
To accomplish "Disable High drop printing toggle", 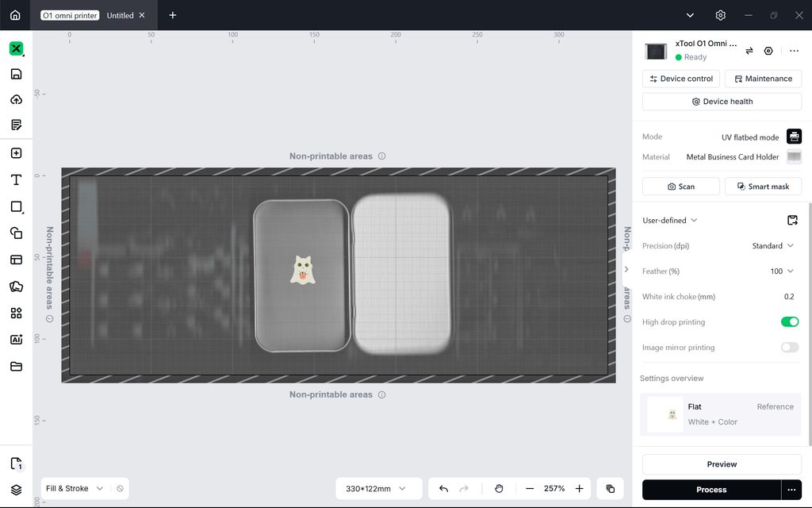I will (x=790, y=322).
